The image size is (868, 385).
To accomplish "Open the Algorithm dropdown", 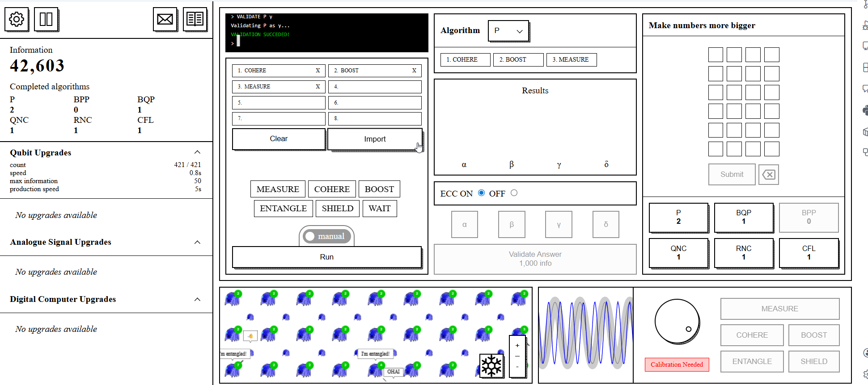I will pyautogui.click(x=508, y=31).
